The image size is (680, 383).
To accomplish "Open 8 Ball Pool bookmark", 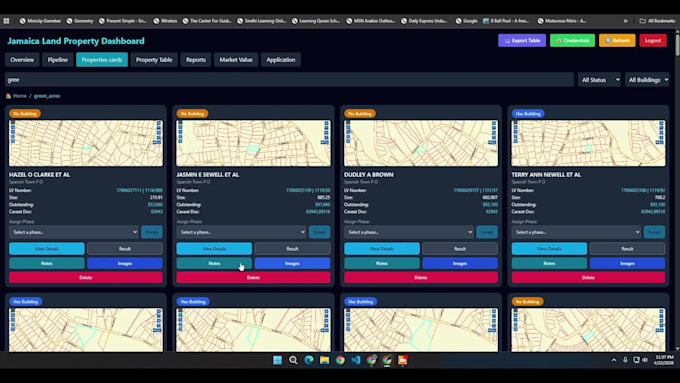I will (506, 20).
